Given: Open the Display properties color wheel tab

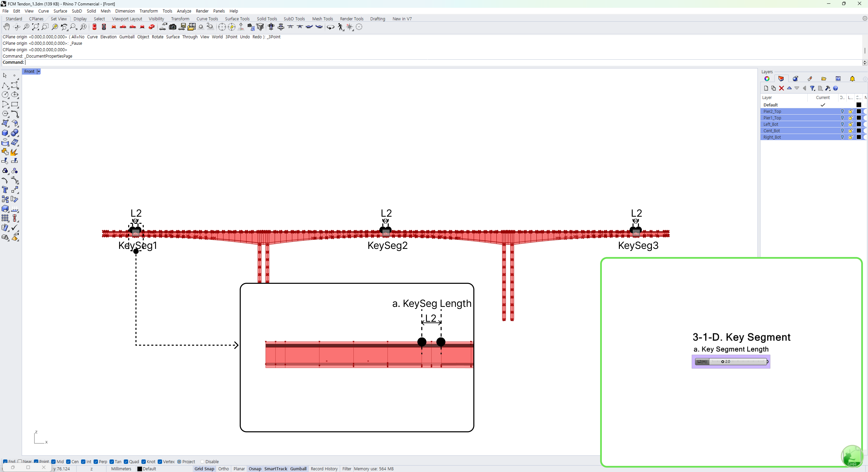Looking at the screenshot, I should tap(767, 78).
